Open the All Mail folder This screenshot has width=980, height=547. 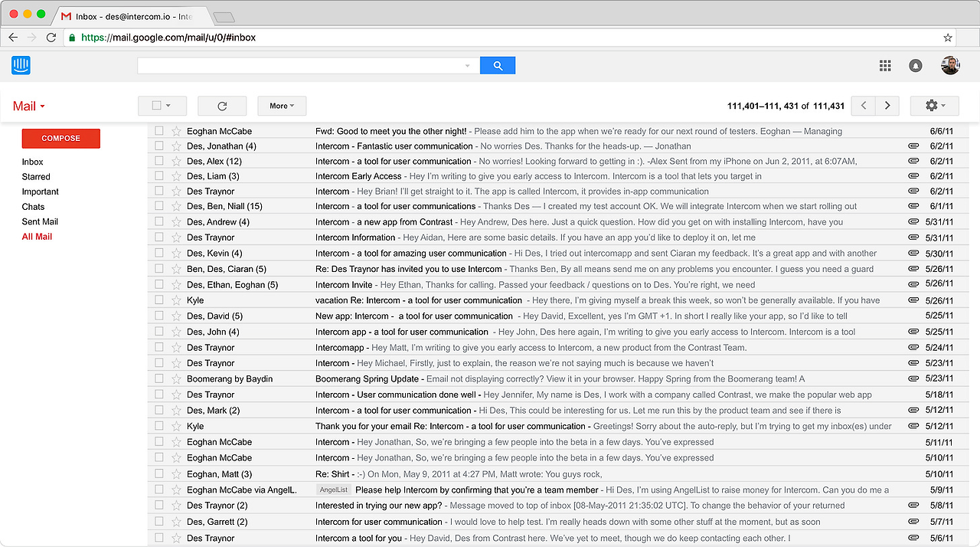pos(38,237)
